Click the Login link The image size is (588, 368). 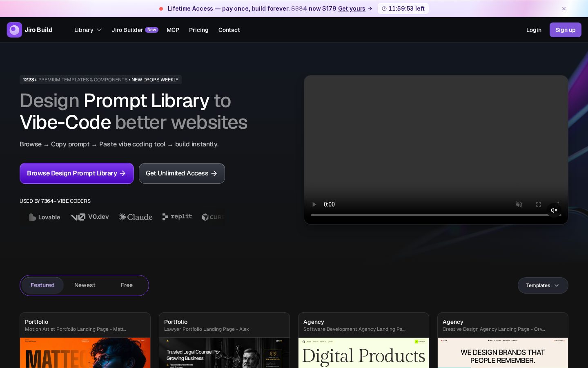534,30
